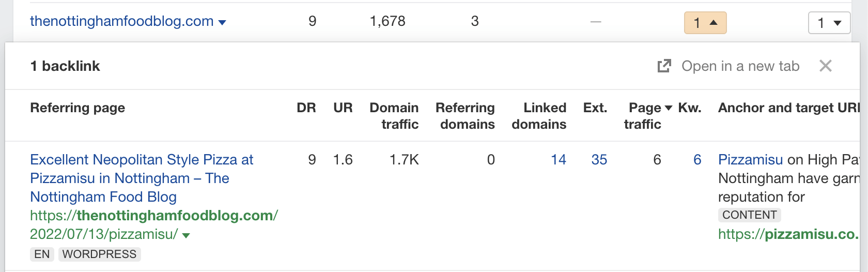This screenshot has height=272, width=868.
Task: Click the linked domains count 14
Action: [558, 160]
